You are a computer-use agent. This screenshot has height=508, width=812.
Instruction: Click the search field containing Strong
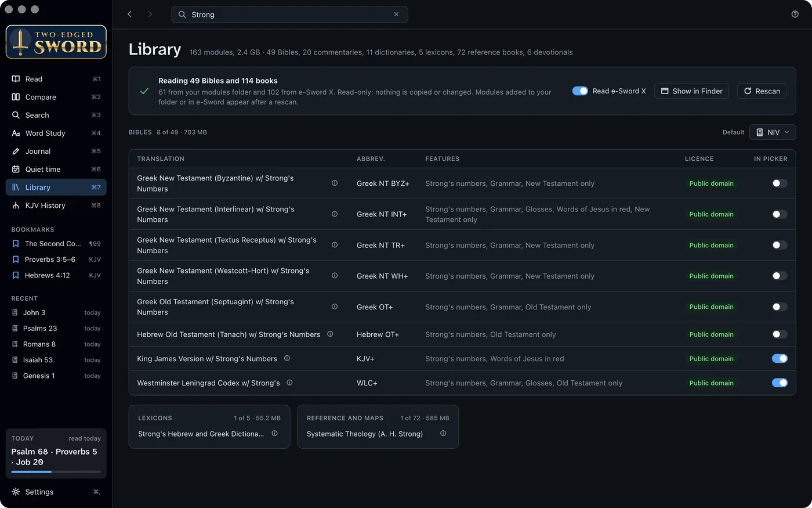(289, 15)
